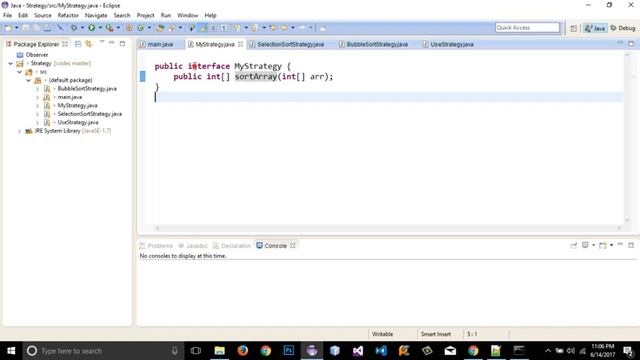Open dropdown next to New file icon
This screenshot has height=360, width=640.
click(x=17, y=28)
